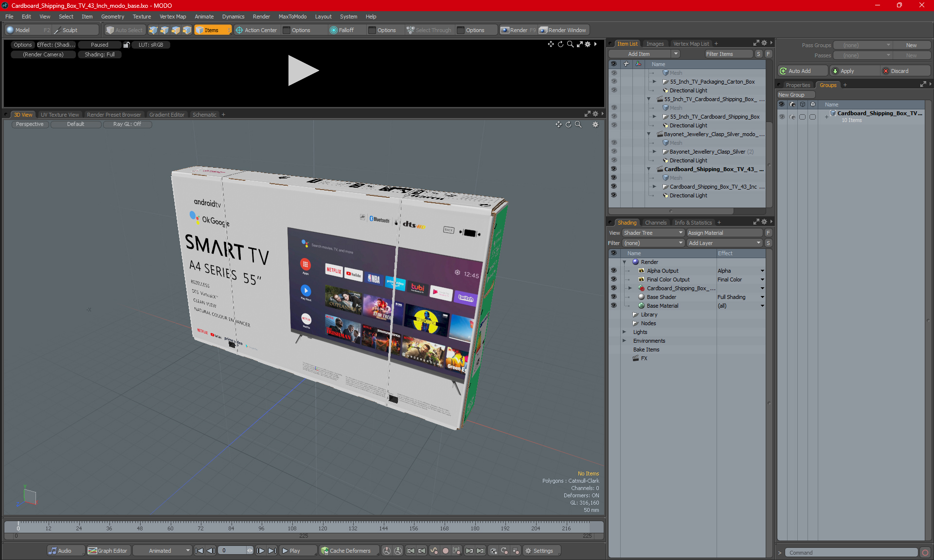The image size is (934, 560).
Task: Open the Geometry menu
Action: click(x=112, y=17)
